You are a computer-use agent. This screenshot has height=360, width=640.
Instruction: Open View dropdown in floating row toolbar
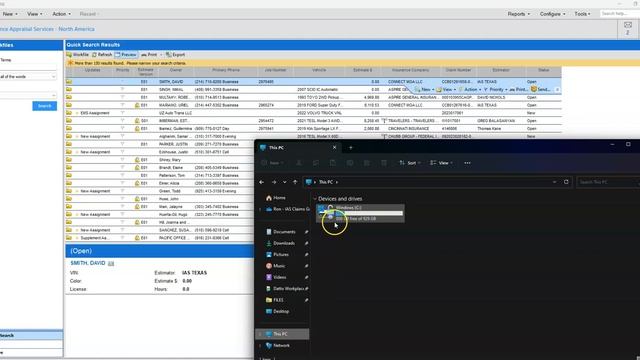446,89
